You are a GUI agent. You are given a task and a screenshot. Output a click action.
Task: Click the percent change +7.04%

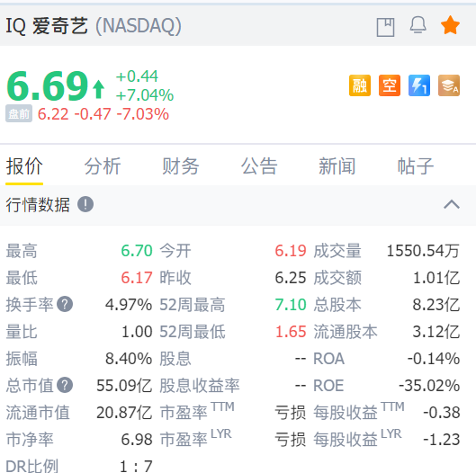coord(145,95)
